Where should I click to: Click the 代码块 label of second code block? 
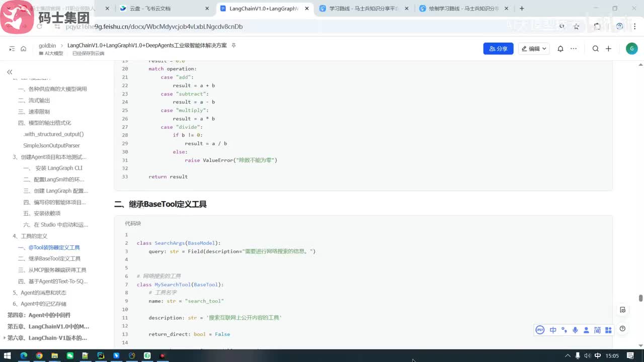pyautogui.click(x=133, y=223)
